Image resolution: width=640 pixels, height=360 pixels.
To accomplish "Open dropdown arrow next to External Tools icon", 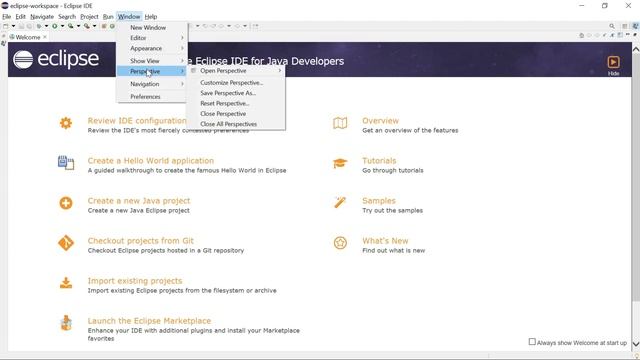I will [x=94, y=26].
